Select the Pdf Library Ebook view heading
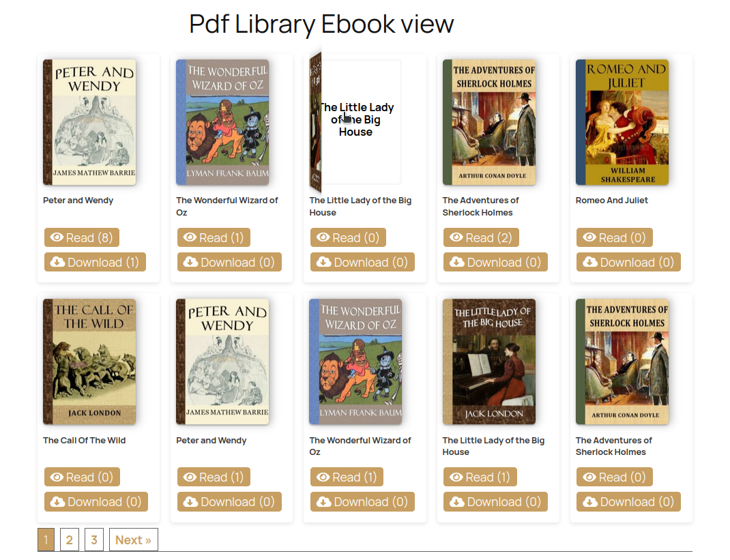 click(x=321, y=24)
